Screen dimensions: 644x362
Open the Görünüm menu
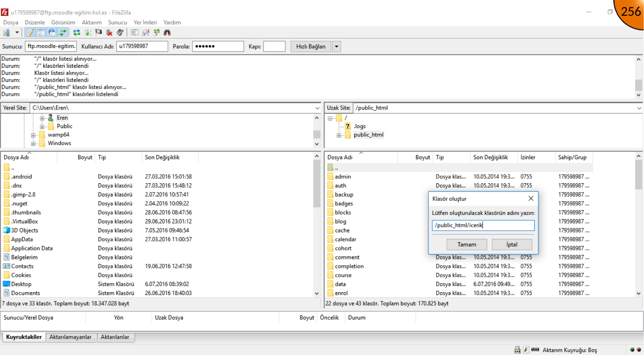coord(63,22)
